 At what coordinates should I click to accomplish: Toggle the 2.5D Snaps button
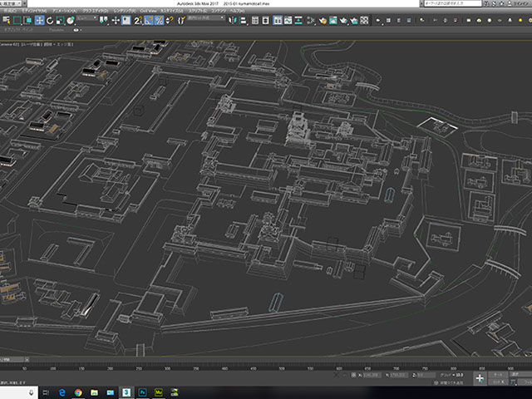point(137,21)
